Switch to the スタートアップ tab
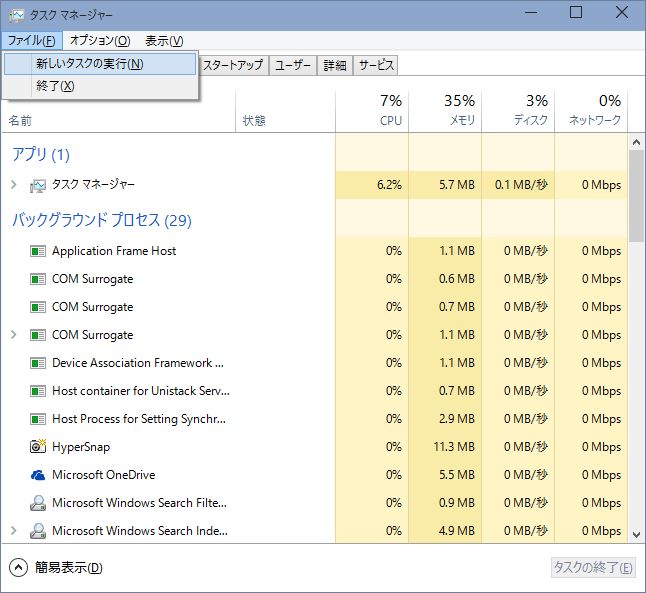 coord(233,65)
